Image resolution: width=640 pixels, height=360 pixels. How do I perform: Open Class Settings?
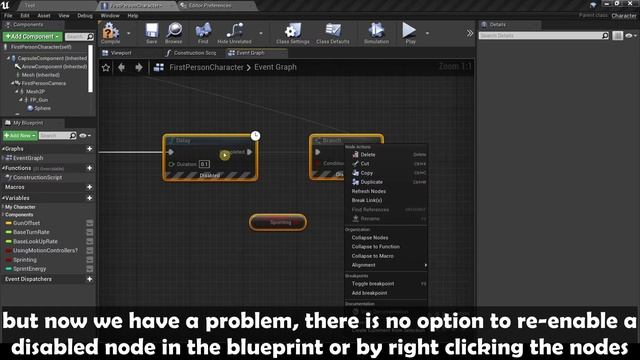(293, 33)
